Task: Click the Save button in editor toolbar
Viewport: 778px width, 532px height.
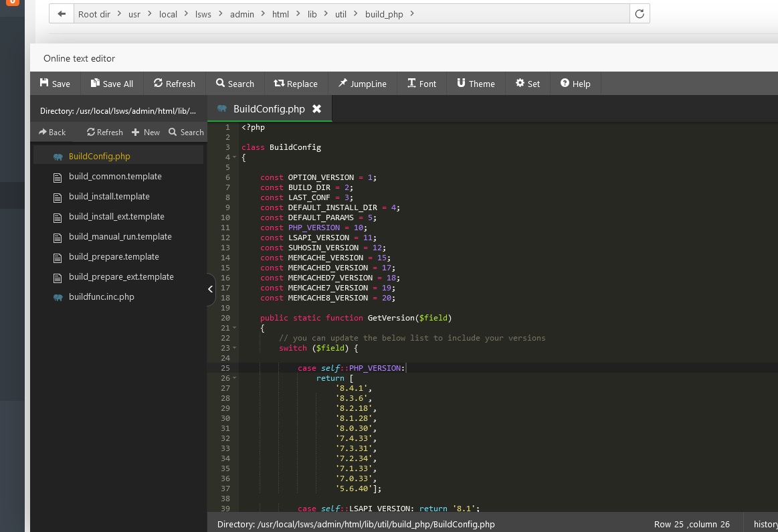Action: pos(55,84)
